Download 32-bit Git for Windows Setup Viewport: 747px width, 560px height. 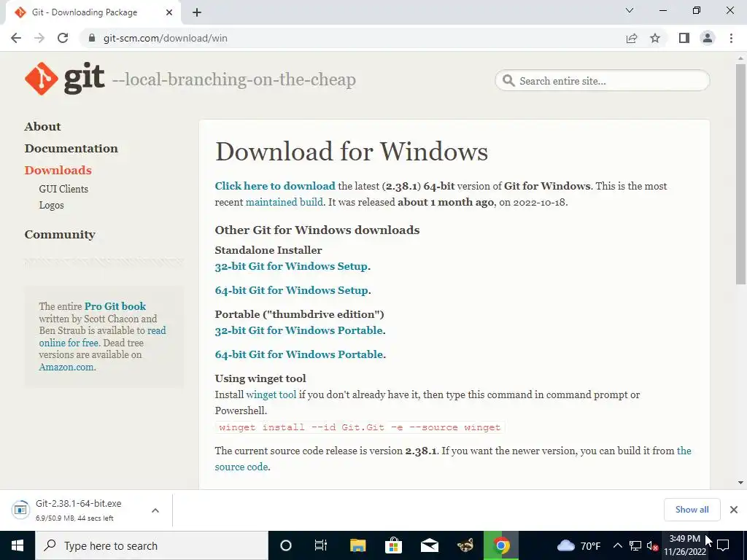[291, 266]
